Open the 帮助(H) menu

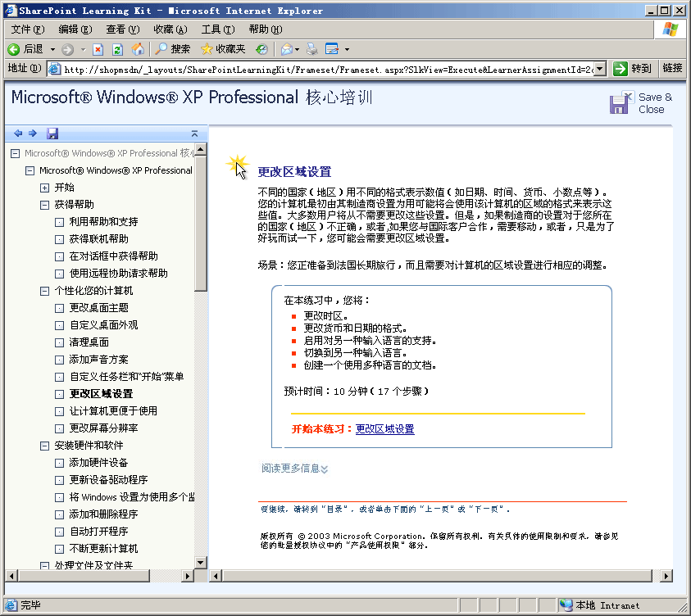click(x=266, y=29)
